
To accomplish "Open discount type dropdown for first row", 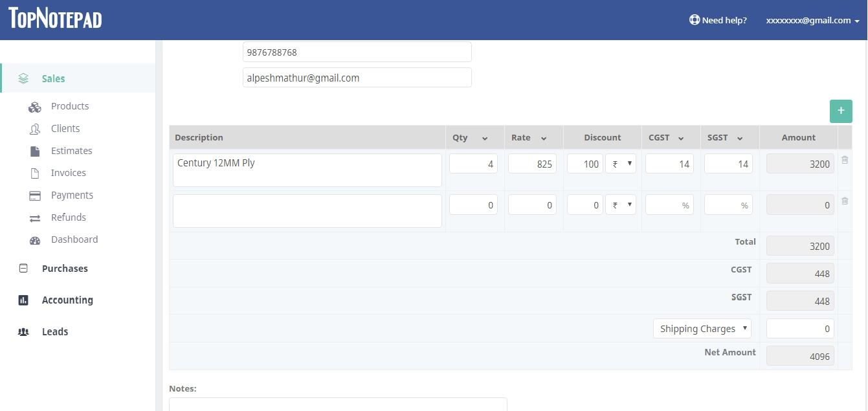I will click(x=620, y=164).
